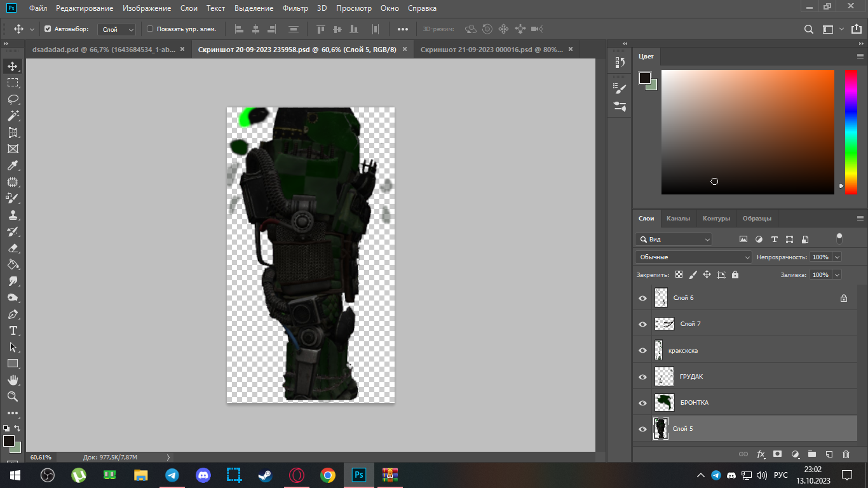The image size is (868, 488).
Task: Hide the БРОНТКА layer
Action: point(642,403)
